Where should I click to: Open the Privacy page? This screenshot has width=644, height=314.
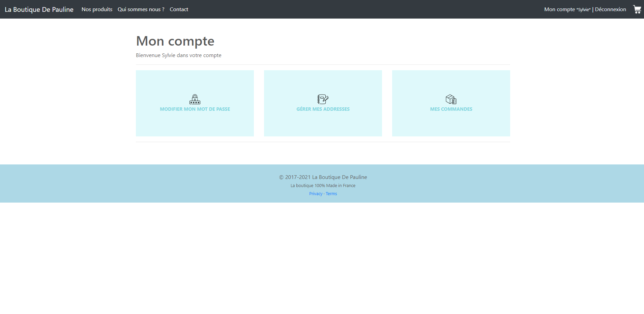tap(316, 193)
